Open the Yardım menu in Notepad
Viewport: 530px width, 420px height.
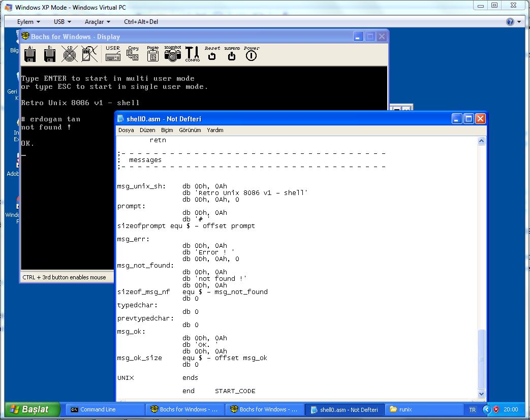point(215,130)
